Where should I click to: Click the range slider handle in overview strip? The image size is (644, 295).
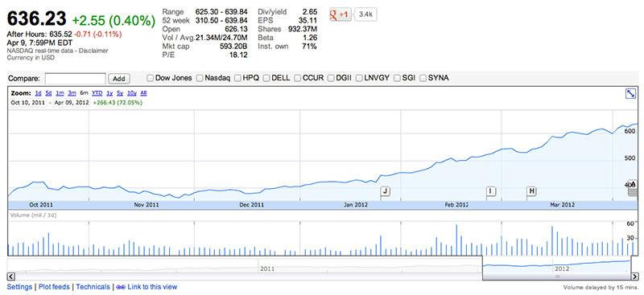point(557,277)
